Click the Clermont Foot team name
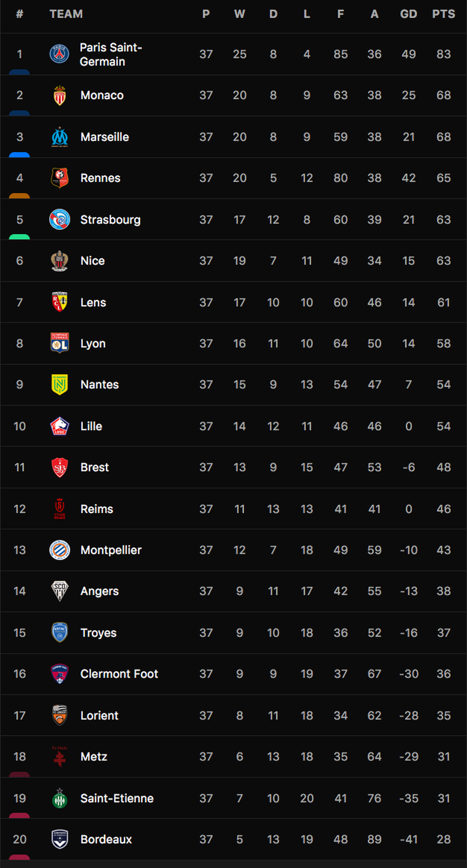 [119, 674]
